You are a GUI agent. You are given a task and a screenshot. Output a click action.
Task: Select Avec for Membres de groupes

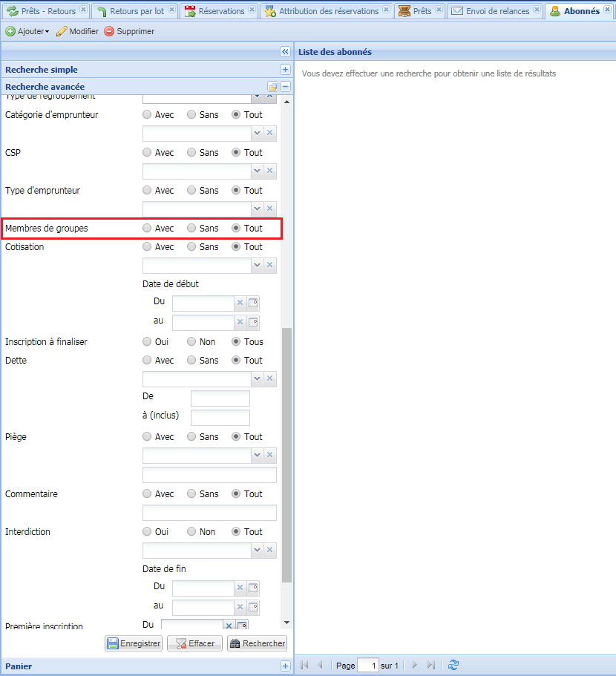pos(147,229)
